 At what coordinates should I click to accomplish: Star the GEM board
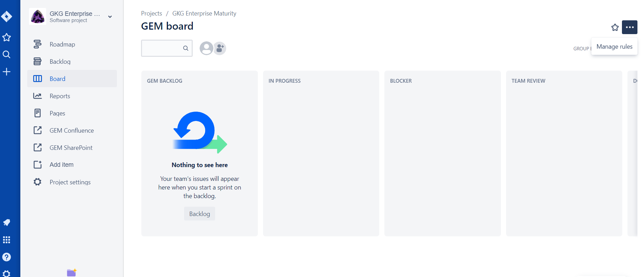[615, 27]
